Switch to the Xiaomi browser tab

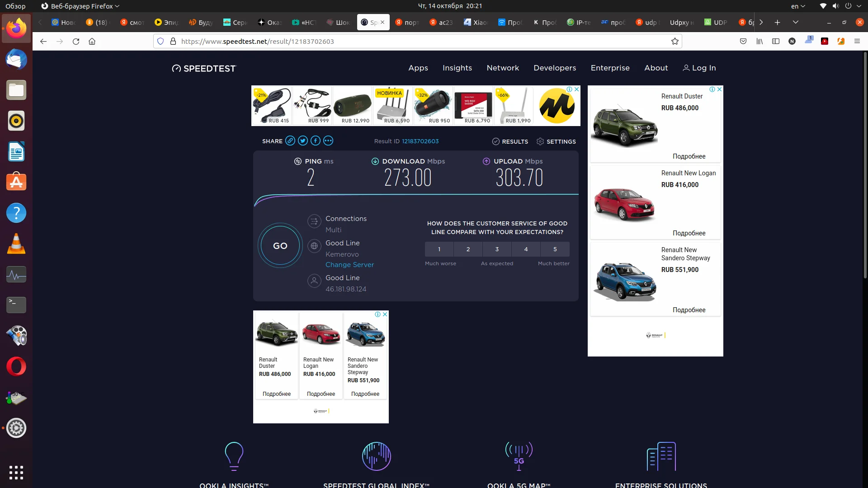476,22
